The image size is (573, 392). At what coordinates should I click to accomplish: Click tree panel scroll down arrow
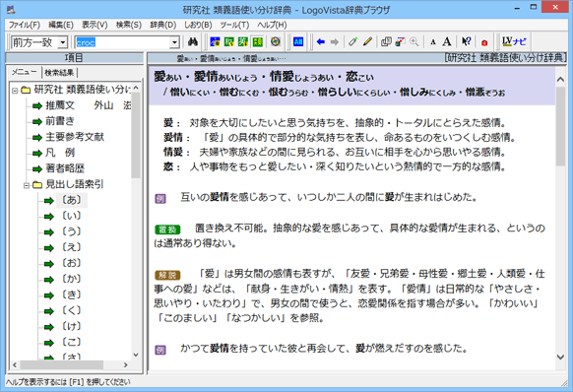click(x=136, y=355)
